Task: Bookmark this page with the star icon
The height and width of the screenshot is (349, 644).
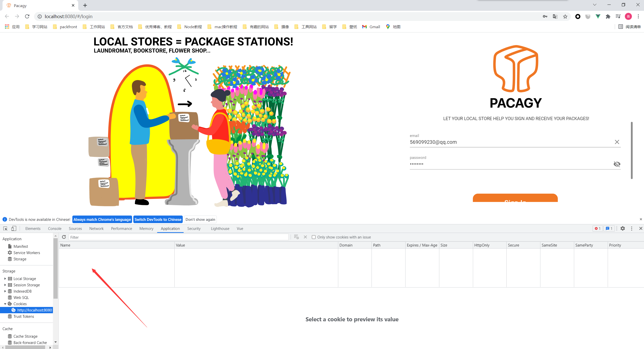Action: [565, 16]
